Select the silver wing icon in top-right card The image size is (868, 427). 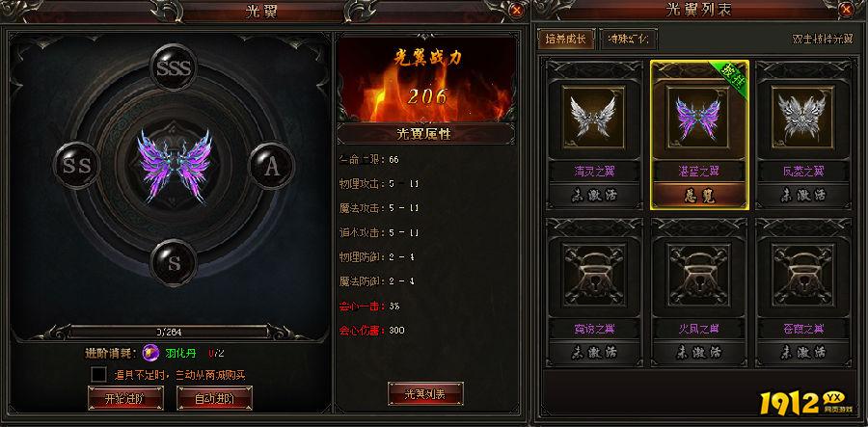[x=802, y=117]
